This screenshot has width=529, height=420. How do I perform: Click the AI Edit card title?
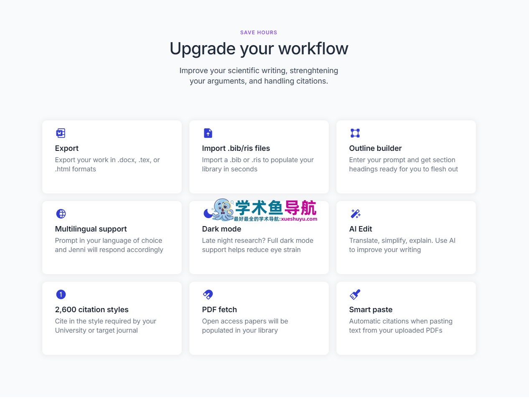coord(360,229)
